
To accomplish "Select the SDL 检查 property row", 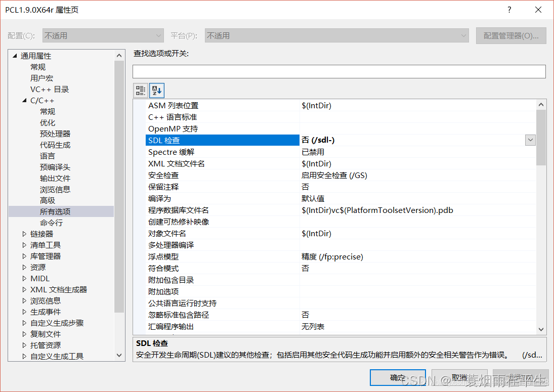I will point(341,140).
